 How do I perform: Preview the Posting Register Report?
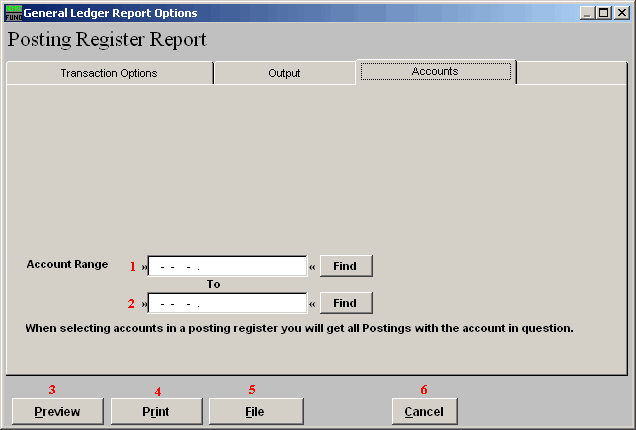pyautogui.click(x=59, y=411)
